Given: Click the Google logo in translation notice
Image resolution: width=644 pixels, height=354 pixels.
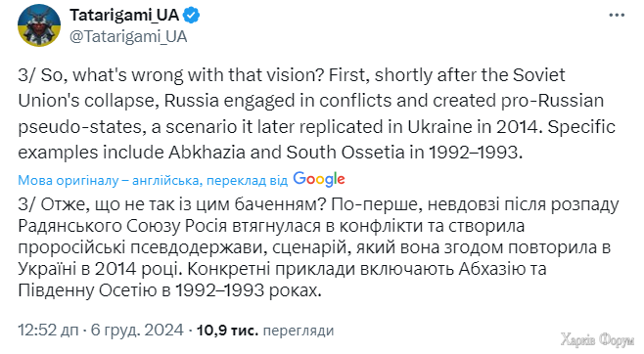Looking at the screenshot, I should pos(319,179).
